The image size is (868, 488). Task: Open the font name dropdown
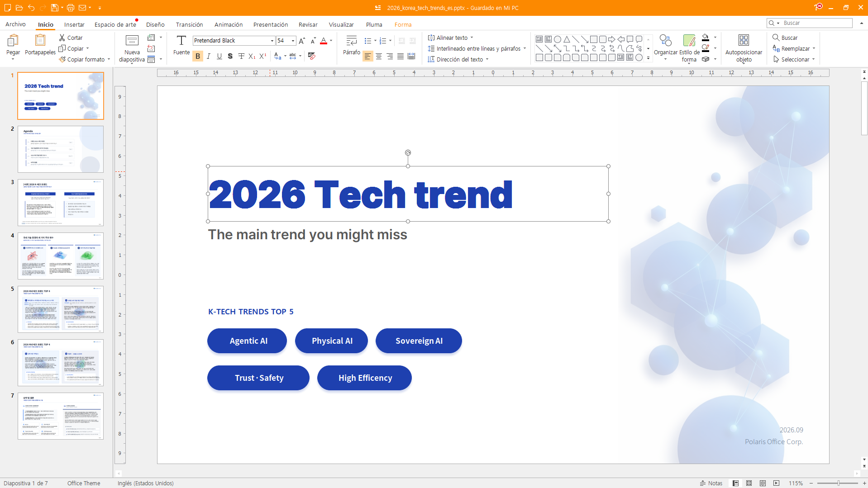tap(272, 41)
